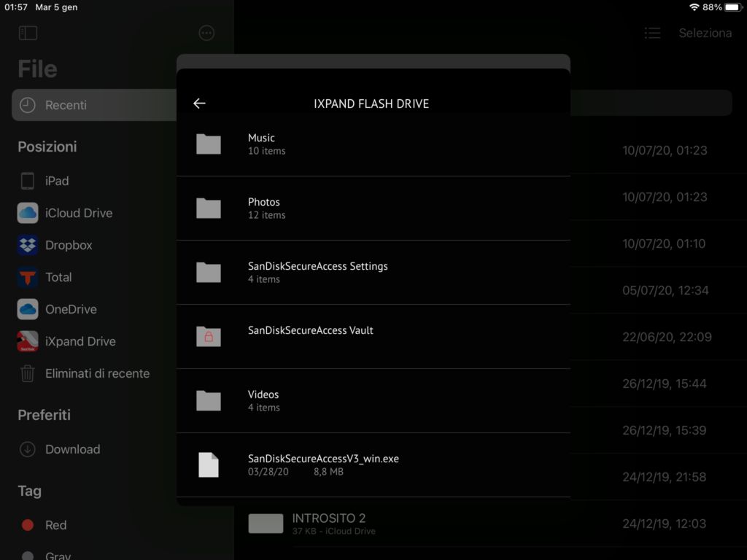Click '26/12/19, 15:44' date entry
This screenshot has height=560, width=747.
click(664, 384)
